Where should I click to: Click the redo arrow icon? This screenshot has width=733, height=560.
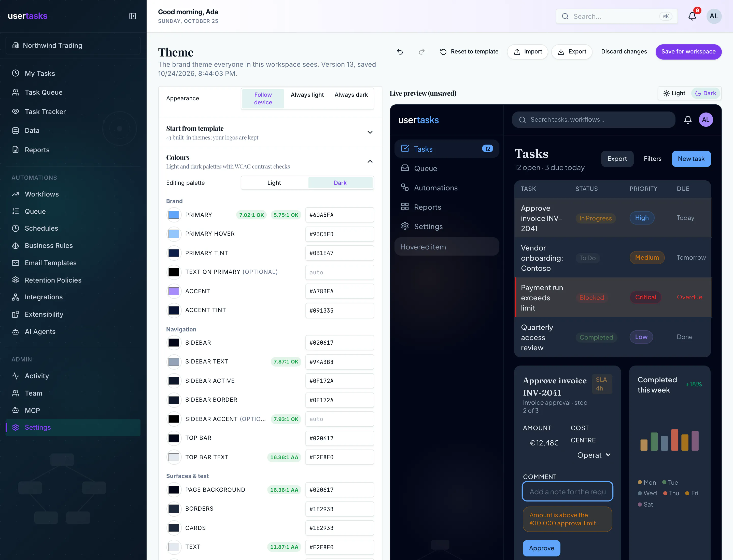coord(422,52)
